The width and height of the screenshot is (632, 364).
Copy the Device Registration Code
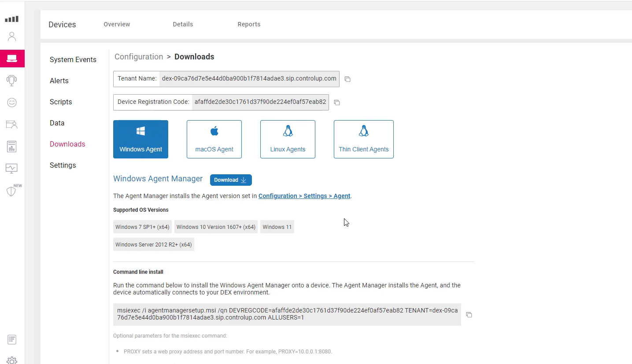[337, 103]
